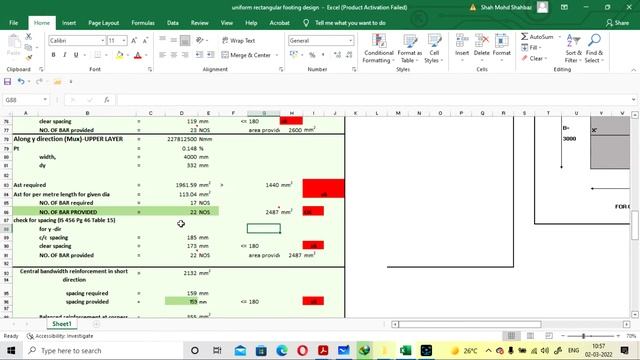Open the Fill dropdown
The image size is (640, 360).
point(531,48)
